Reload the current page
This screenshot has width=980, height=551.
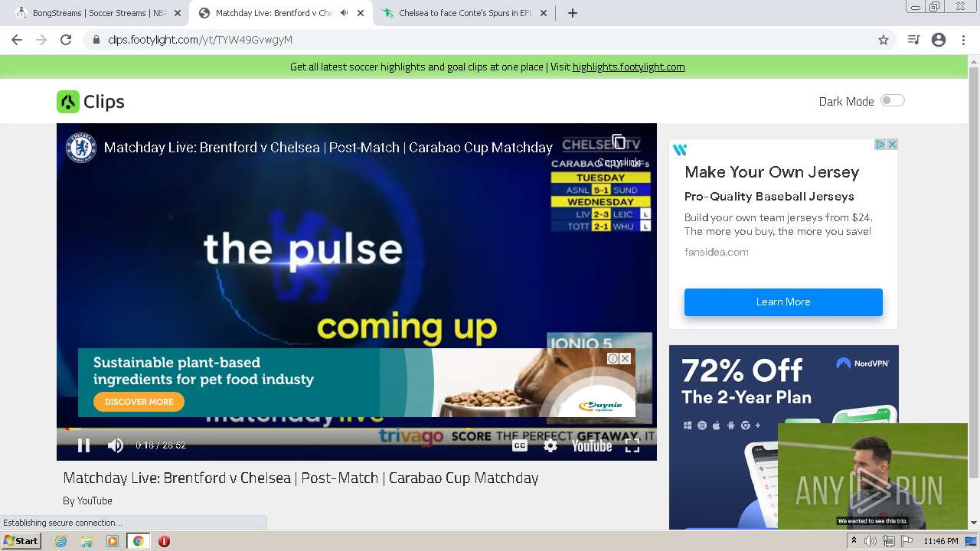[x=66, y=40]
